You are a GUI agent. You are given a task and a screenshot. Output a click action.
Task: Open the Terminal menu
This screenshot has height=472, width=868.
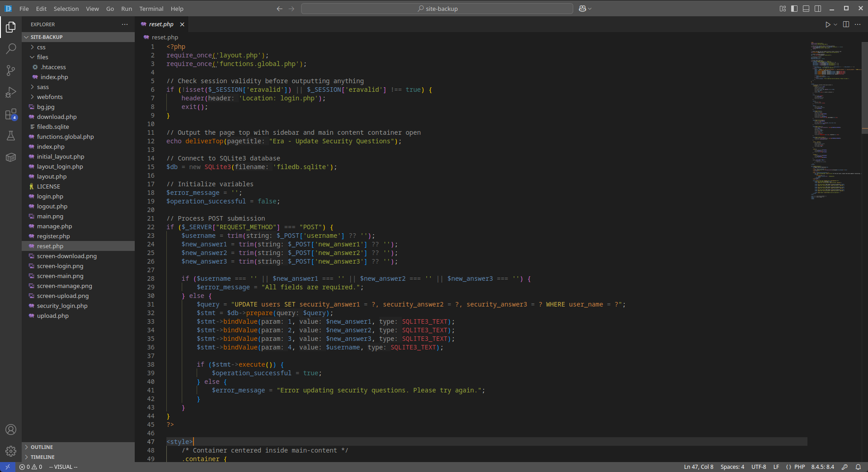151,9
